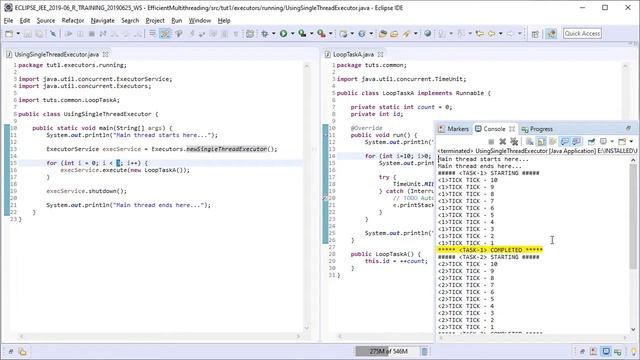Close the Console view tab
This screenshot has width=640, height=360.
point(512,129)
